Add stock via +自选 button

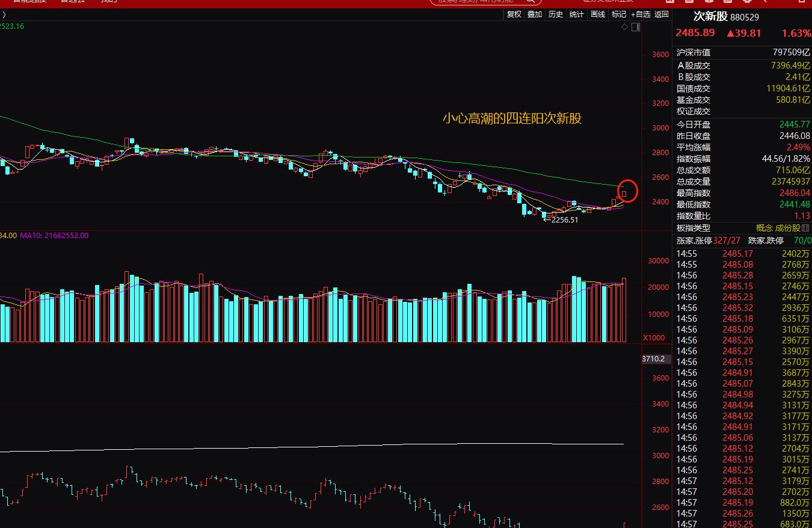[641, 14]
